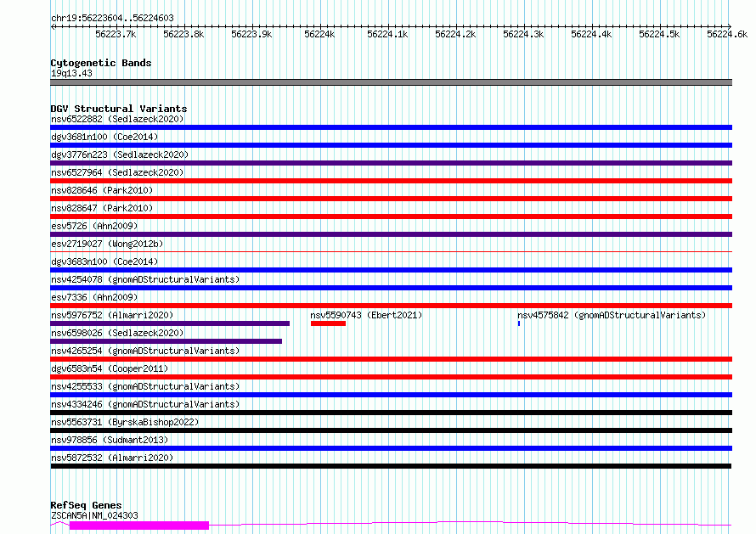Open dgv3776n223 (Sedlazeck2020) variant label
This screenshot has width=756, height=534.
[x=120, y=155]
